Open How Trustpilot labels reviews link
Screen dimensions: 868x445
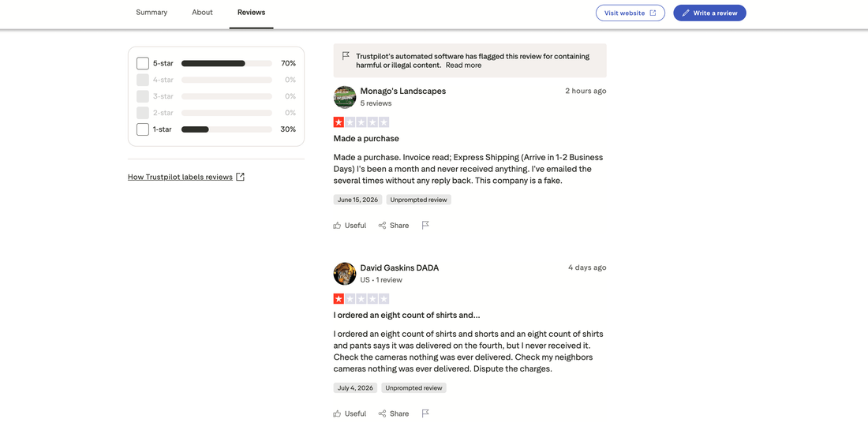click(180, 177)
